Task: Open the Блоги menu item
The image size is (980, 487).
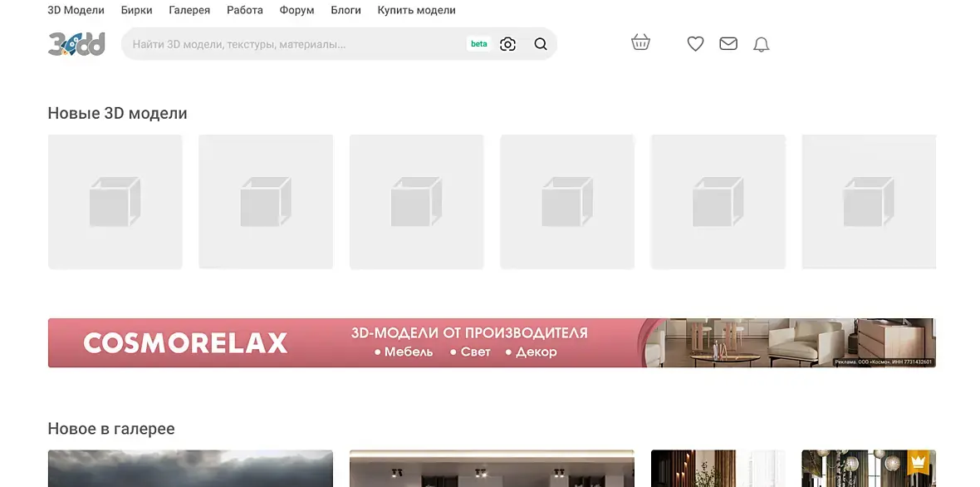Action: click(345, 10)
